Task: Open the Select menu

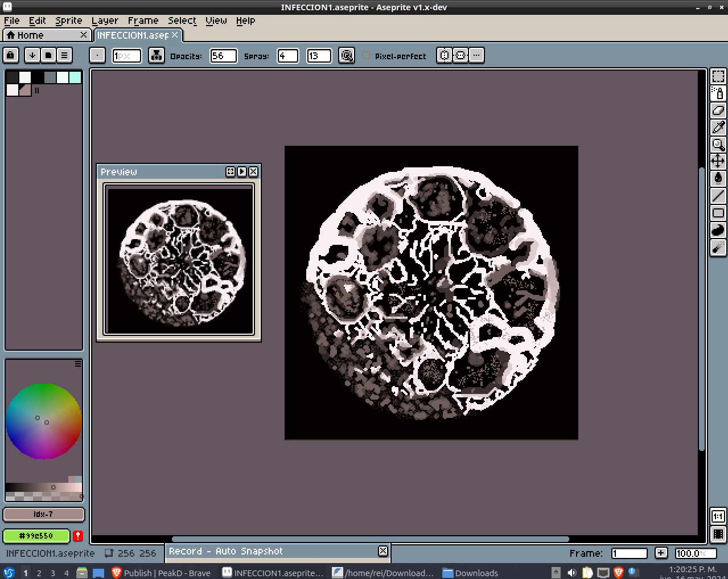Action: click(182, 20)
